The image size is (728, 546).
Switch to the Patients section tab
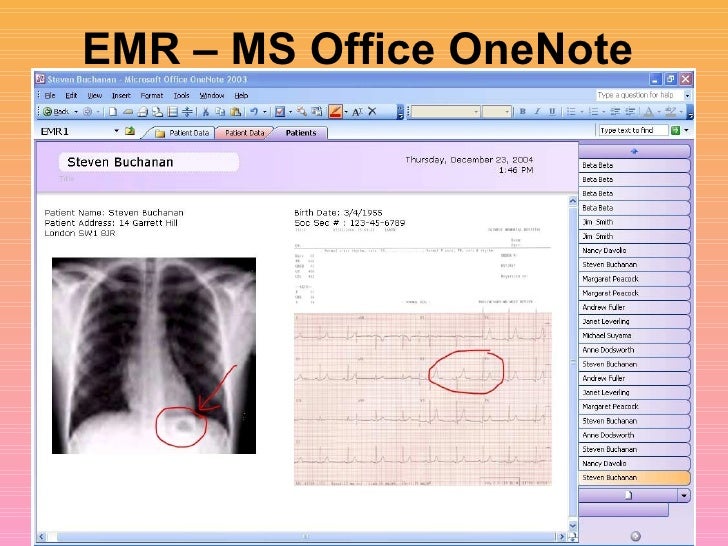click(301, 133)
